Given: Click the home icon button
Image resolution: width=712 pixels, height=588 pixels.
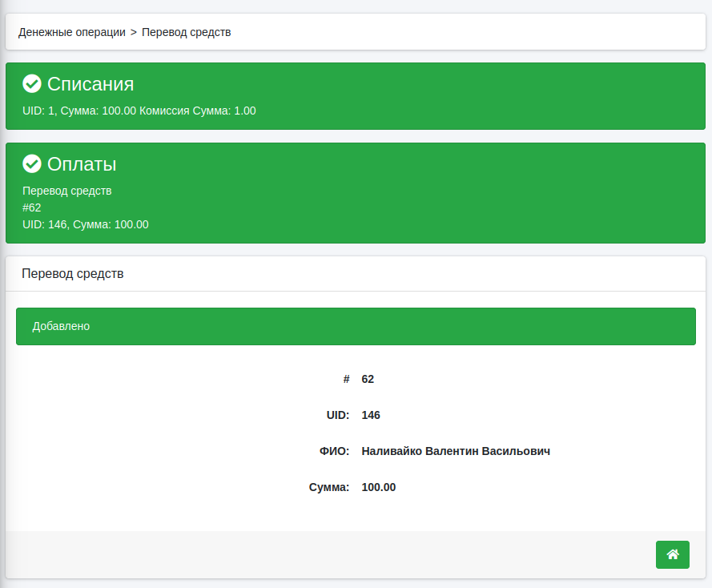Looking at the screenshot, I should point(672,554).
